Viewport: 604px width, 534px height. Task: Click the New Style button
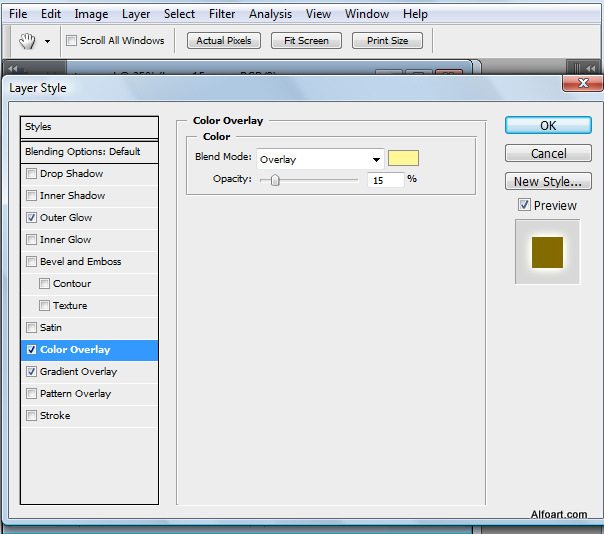[548, 182]
